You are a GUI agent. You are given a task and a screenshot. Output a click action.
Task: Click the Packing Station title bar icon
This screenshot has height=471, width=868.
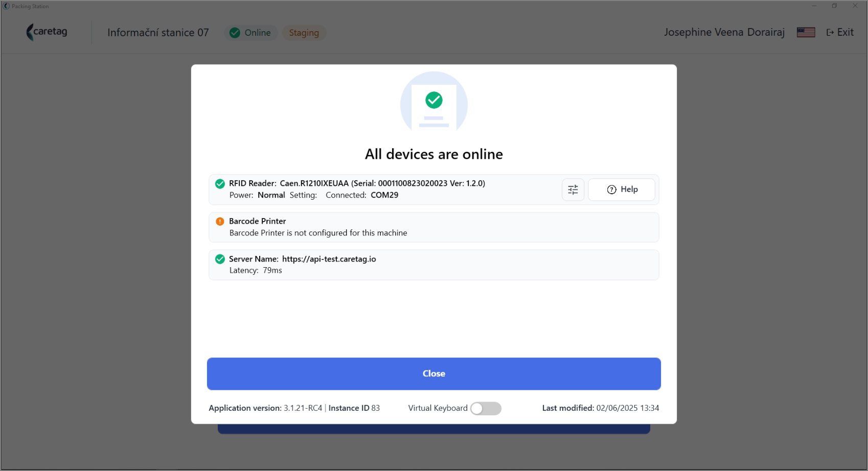click(x=7, y=6)
